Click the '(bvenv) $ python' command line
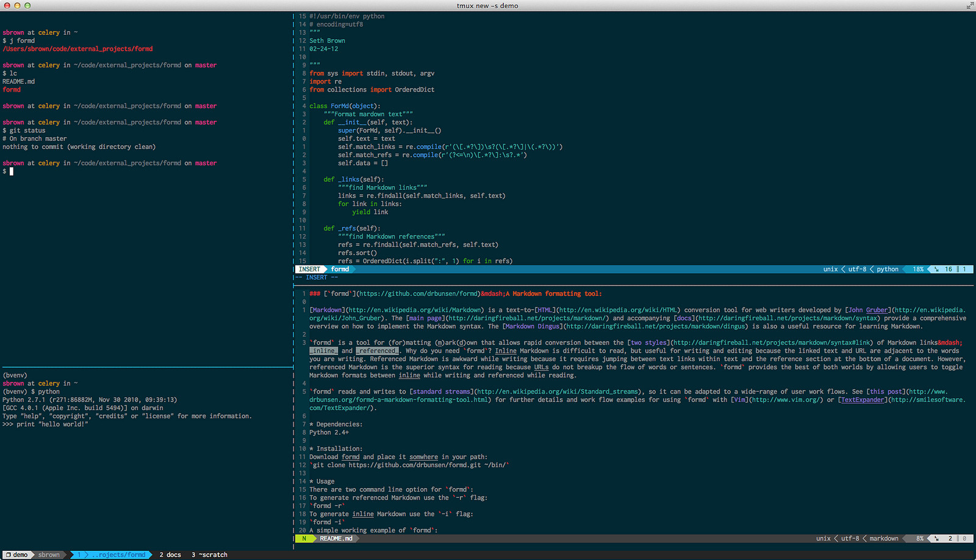 (31, 392)
